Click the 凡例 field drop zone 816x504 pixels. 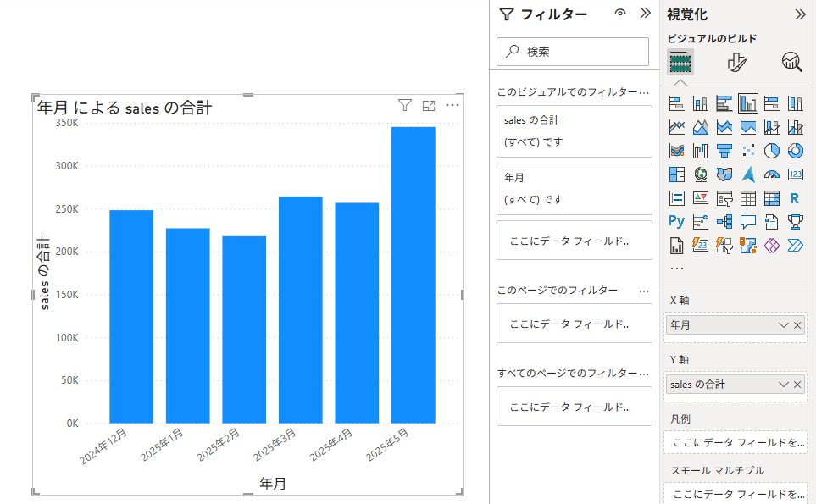pos(736,442)
